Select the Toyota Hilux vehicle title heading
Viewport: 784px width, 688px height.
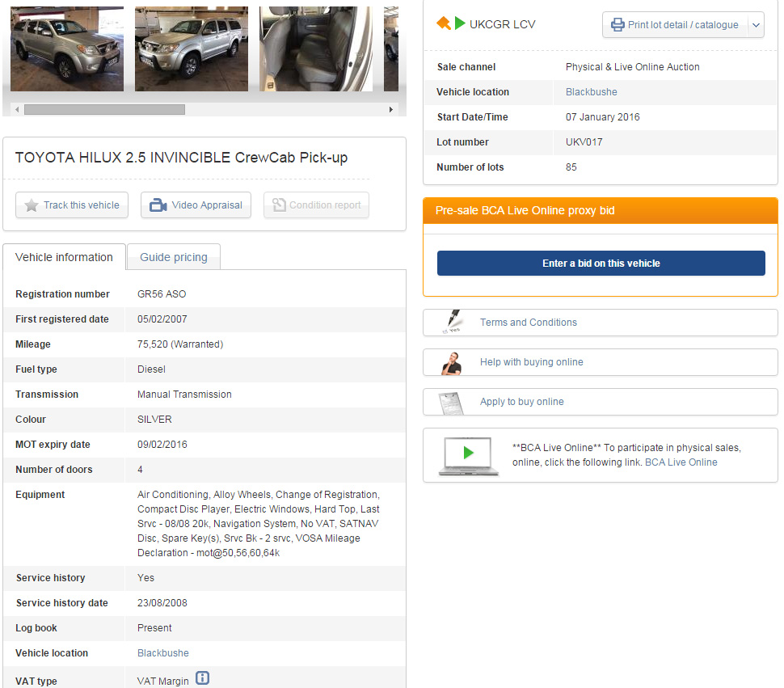click(x=181, y=158)
